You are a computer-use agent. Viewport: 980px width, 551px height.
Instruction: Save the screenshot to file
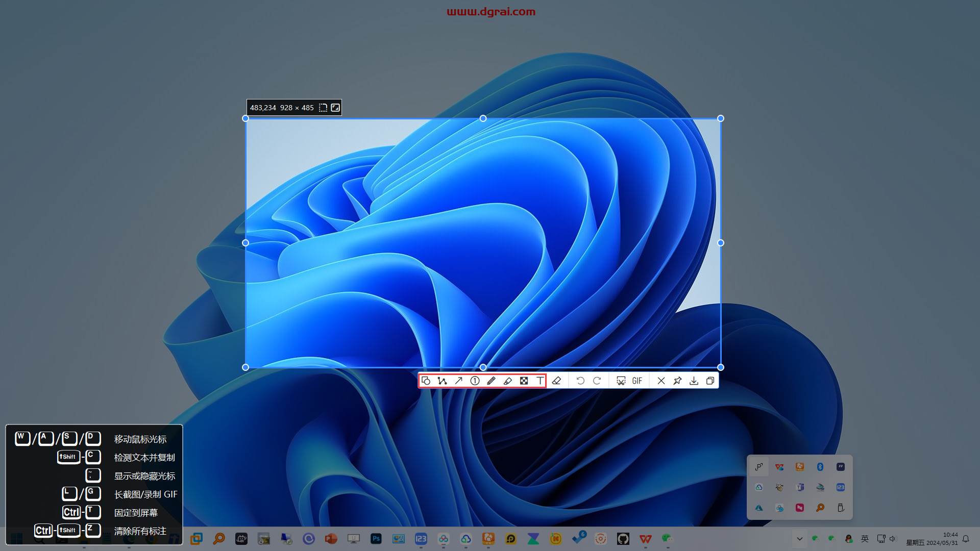pos(694,381)
